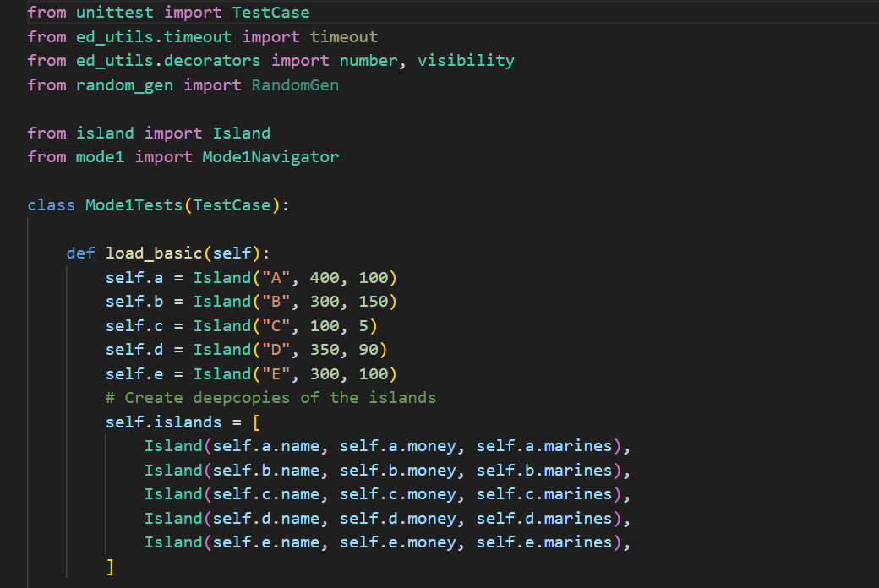Click ed_utils.timeout module name
The height and width of the screenshot is (588, 879).
154,37
